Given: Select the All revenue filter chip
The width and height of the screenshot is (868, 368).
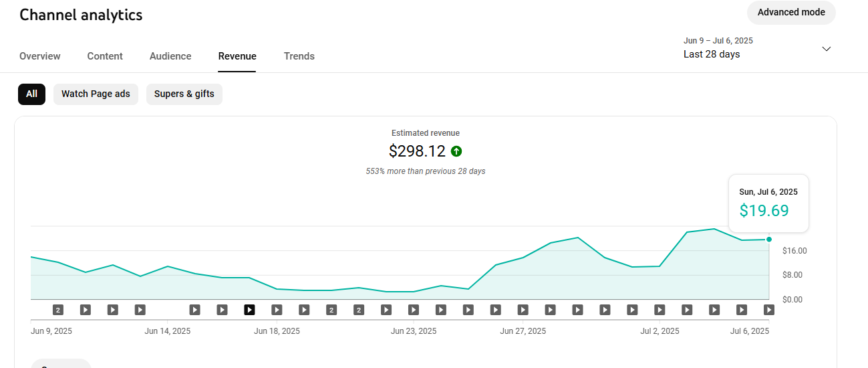Looking at the screenshot, I should (31, 94).
